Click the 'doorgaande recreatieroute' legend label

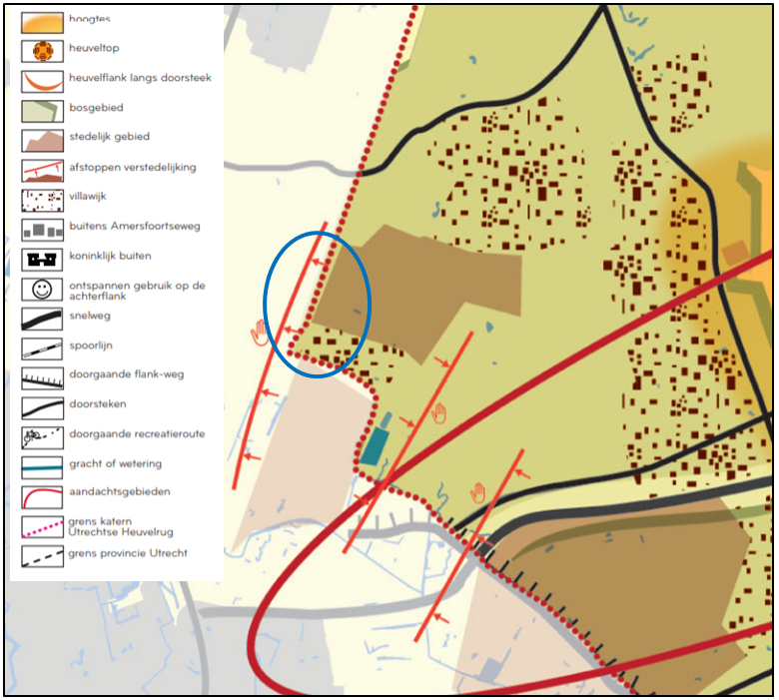coord(137,433)
